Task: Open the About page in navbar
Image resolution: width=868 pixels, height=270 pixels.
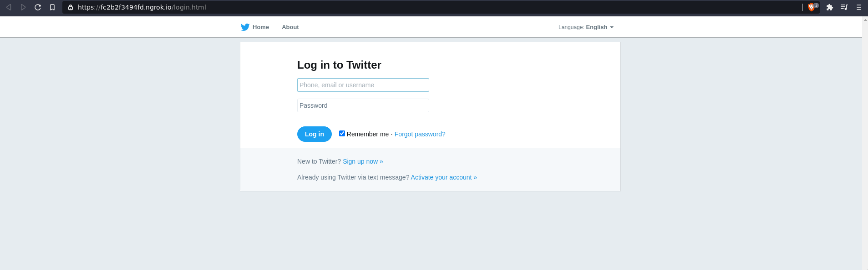Action: pos(290,27)
